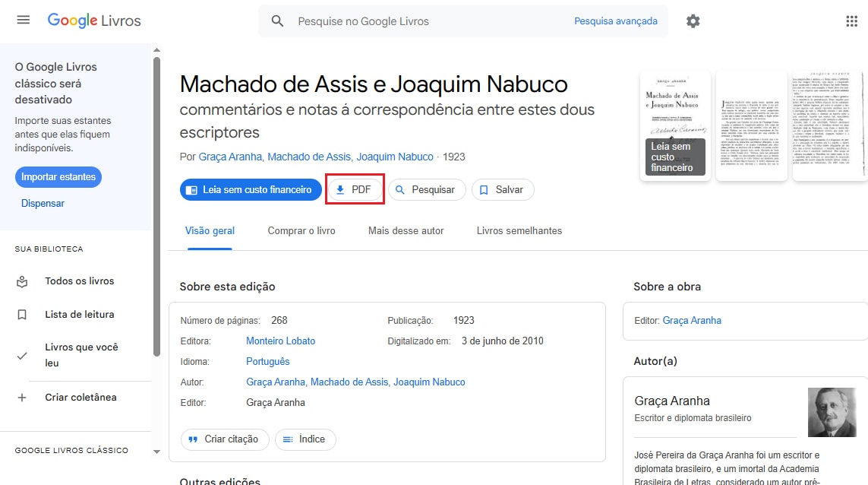Click the plus icon next to Criar coletânea

pos(21,397)
